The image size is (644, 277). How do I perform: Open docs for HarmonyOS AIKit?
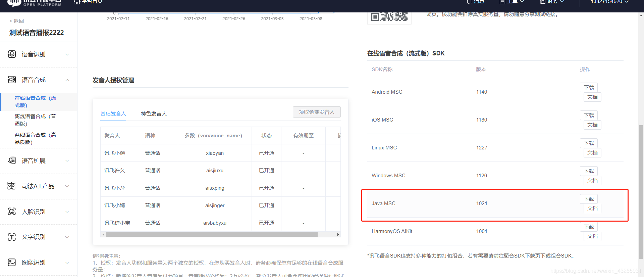(592, 236)
